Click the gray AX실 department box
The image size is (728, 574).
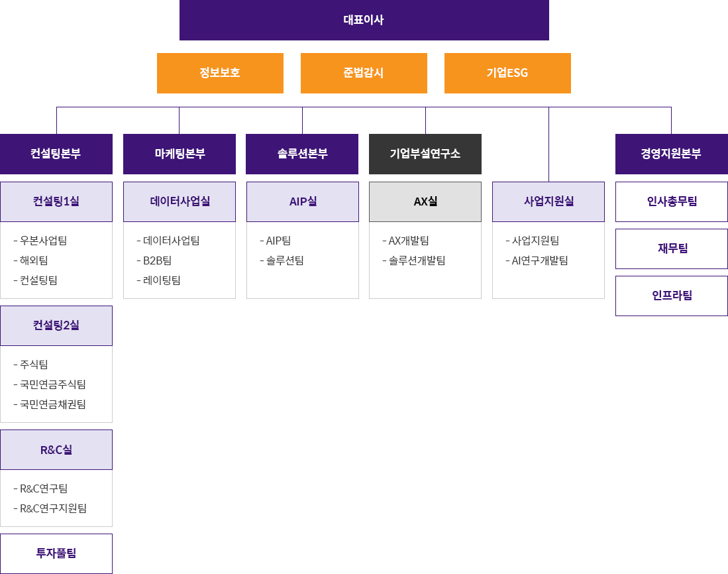[425, 201]
